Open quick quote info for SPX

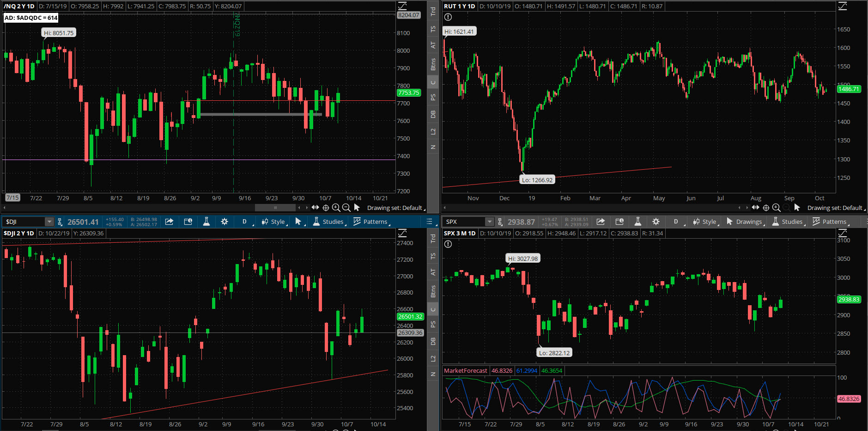click(x=619, y=222)
